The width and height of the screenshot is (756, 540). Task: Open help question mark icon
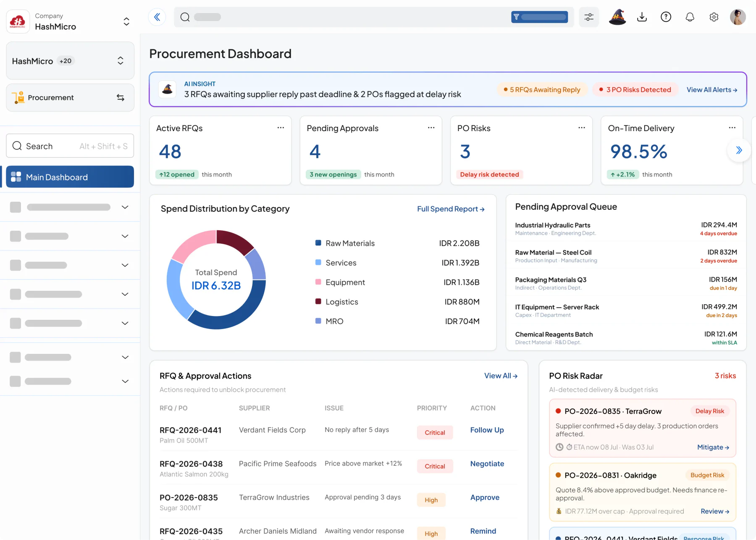[x=666, y=17]
